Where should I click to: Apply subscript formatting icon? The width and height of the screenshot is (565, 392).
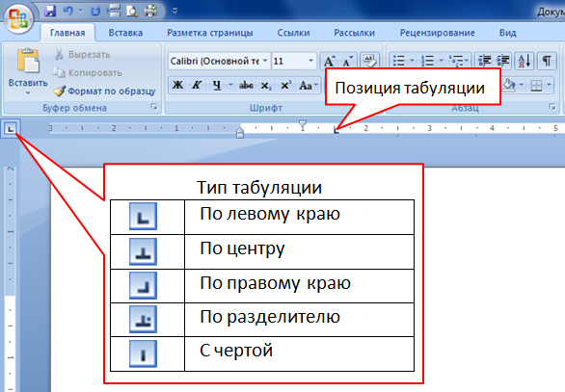(x=266, y=86)
